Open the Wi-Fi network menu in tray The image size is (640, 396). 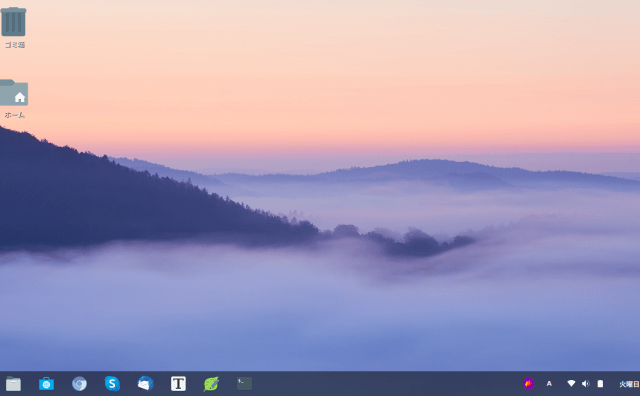point(571,384)
